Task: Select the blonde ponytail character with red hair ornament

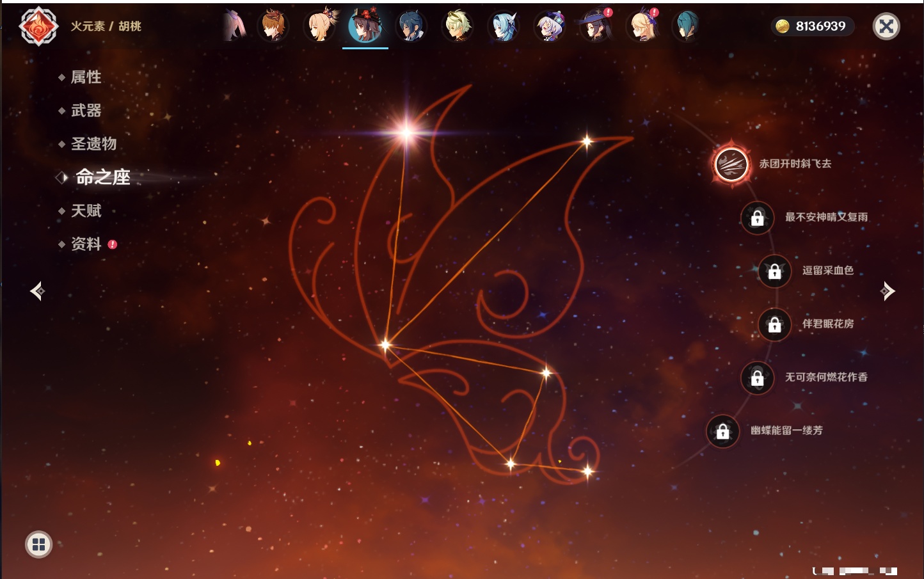Action: [320, 26]
